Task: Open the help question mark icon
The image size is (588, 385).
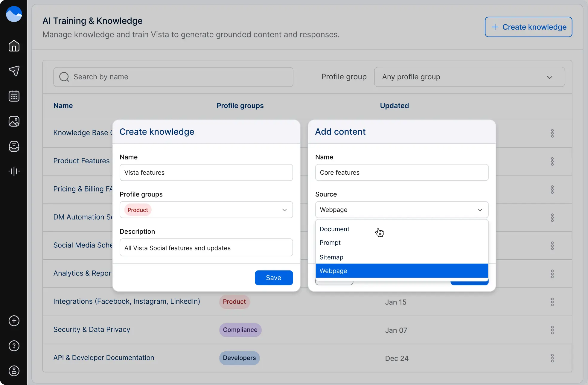Action: (14, 346)
